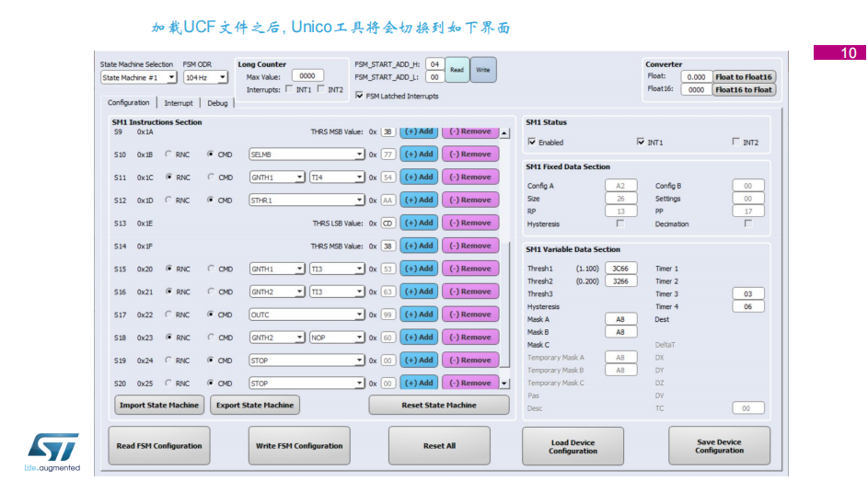Click Mask B value field
Viewport: 868px width, 481px height.
click(x=620, y=332)
